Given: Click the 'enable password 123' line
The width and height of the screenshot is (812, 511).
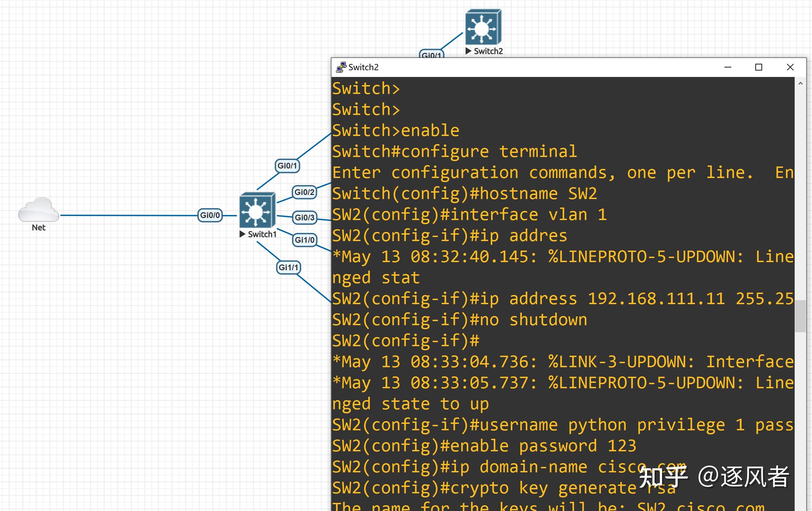Looking at the screenshot, I should coord(484,446).
